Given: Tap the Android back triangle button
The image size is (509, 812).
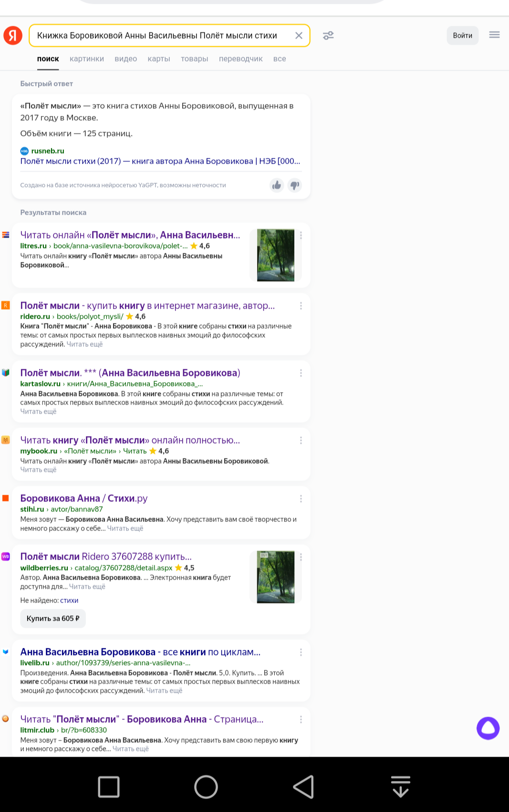Looking at the screenshot, I should [303, 787].
